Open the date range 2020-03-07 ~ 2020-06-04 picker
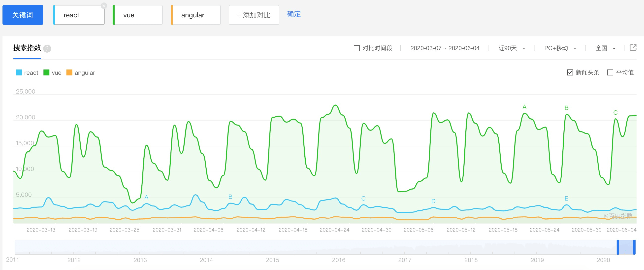This screenshot has height=270, width=644. click(445, 48)
